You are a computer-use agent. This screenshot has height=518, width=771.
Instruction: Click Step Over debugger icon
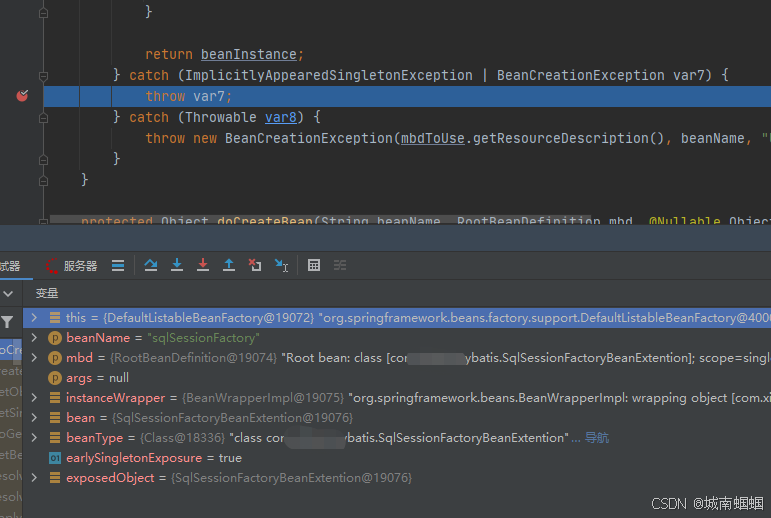pyautogui.click(x=151, y=266)
